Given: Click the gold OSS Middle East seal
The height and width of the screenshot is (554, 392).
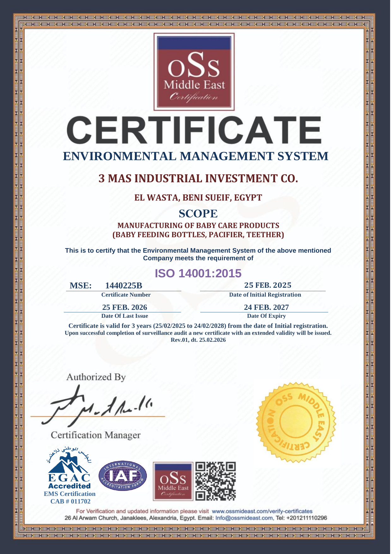Looking at the screenshot, I should [296, 422].
